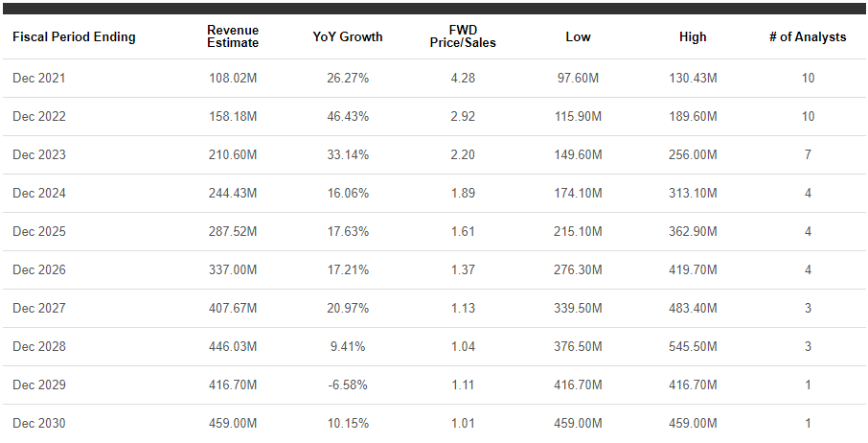Click the 174.10M low estimate cell
The width and height of the screenshot is (868, 443).
tap(579, 194)
